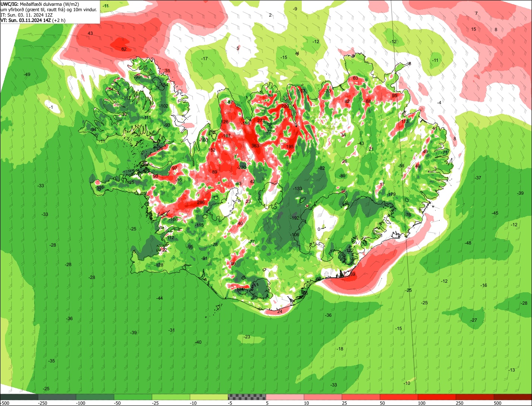Click the map value '-115'
532x406 pixels.
pyautogui.click(x=199, y=225)
